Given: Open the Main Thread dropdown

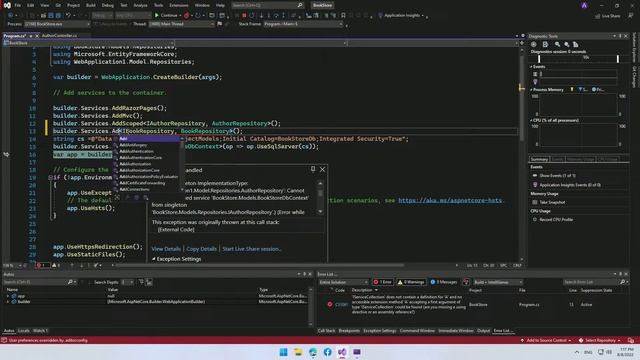Looking at the screenshot, I should click(182, 24).
